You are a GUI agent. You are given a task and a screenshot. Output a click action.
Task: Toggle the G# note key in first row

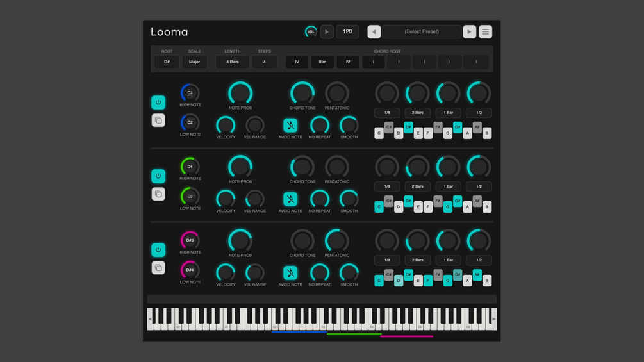458,128
